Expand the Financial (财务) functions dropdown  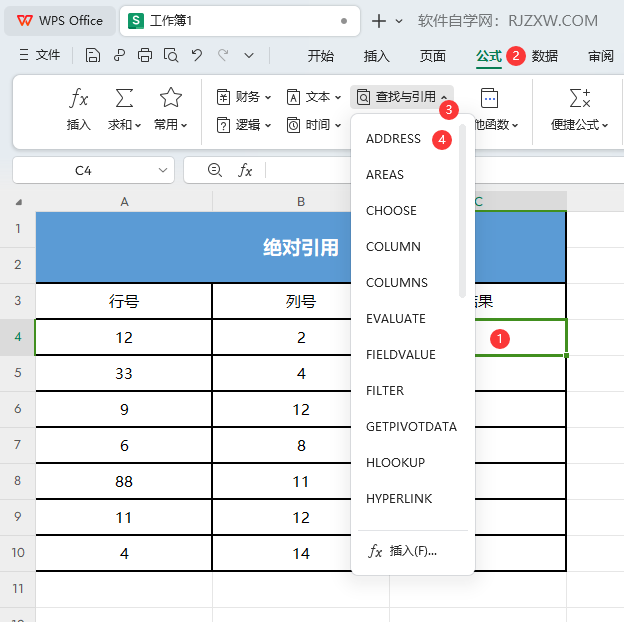point(244,97)
